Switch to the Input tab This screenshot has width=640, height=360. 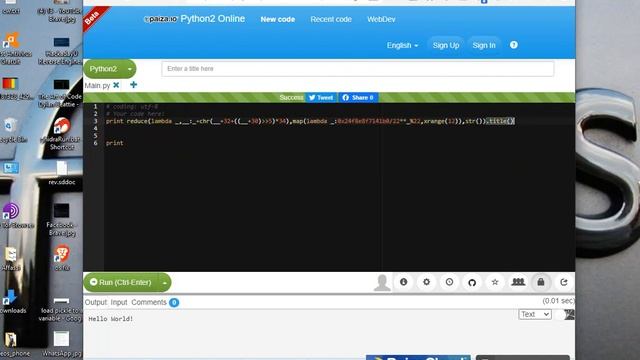[119, 302]
